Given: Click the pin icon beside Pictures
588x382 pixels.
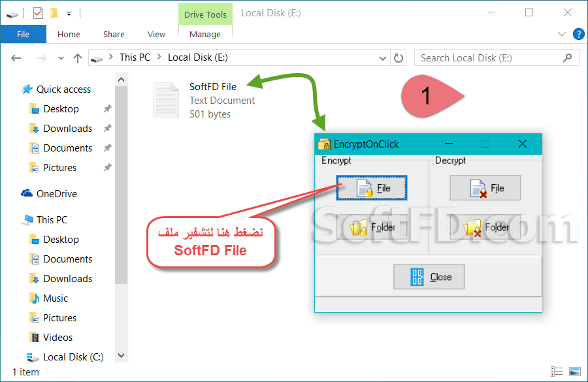Looking at the screenshot, I should tap(108, 167).
